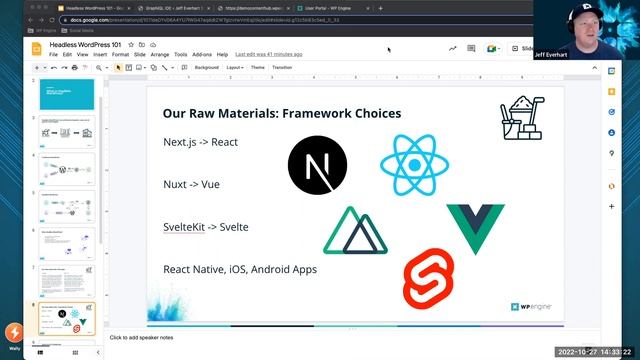Choose the Line tool
640x360 pixels.
[164, 68]
